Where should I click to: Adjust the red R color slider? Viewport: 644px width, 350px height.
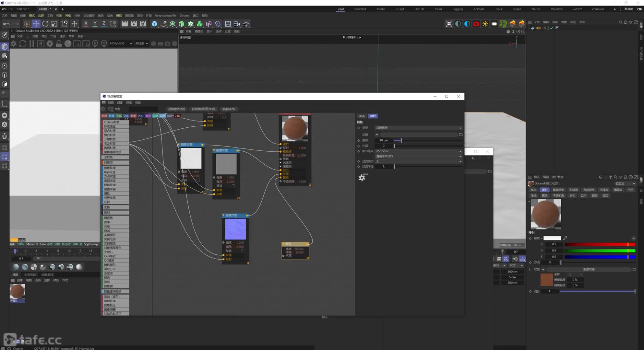(x=600, y=244)
